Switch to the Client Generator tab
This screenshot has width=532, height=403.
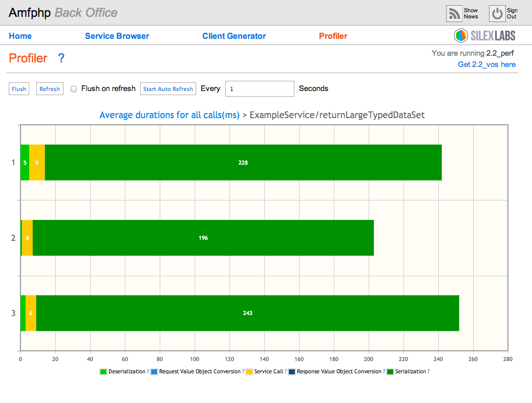tap(234, 36)
